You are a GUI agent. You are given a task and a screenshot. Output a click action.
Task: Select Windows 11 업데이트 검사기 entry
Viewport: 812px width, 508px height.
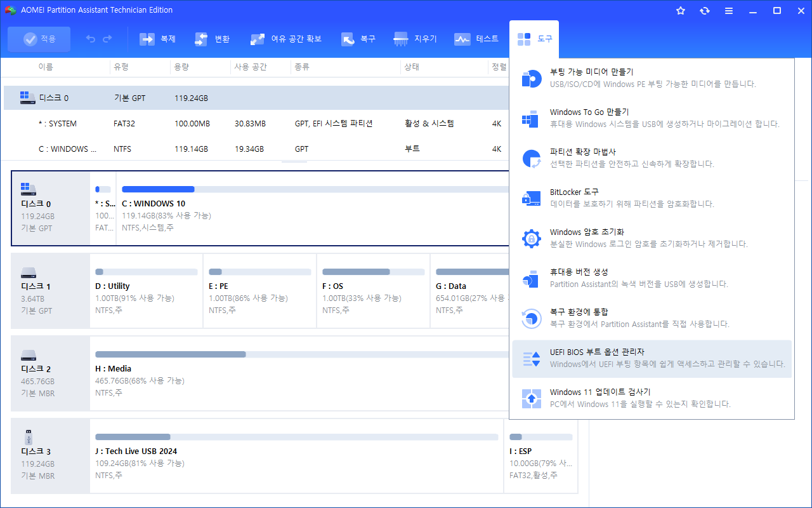[652, 398]
